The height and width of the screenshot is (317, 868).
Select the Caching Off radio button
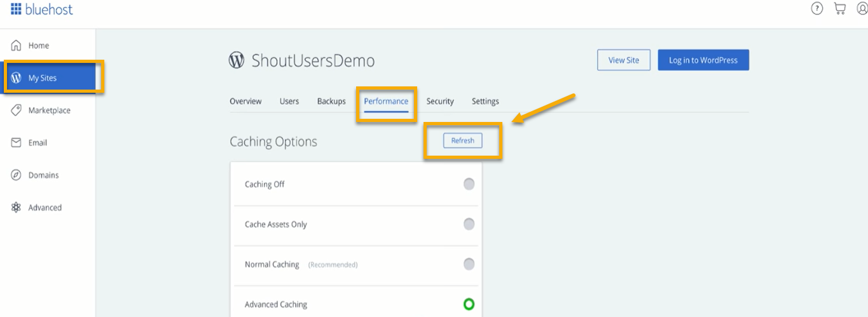(469, 184)
